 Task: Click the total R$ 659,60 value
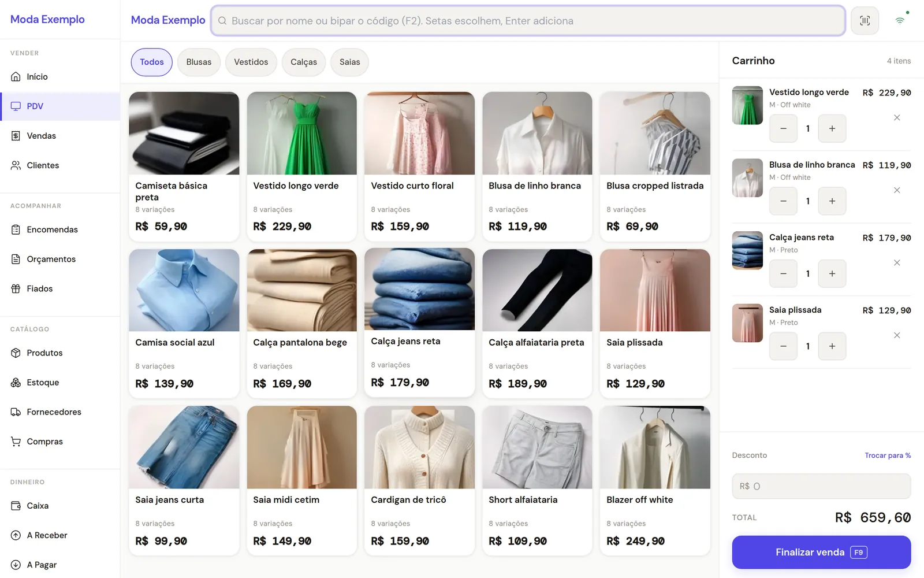click(x=873, y=517)
